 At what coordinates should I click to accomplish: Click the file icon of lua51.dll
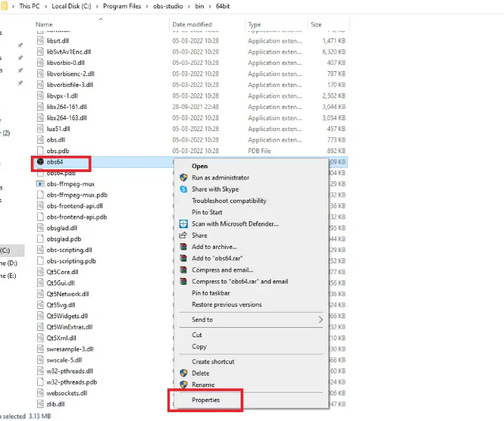click(x=40, y=129)
